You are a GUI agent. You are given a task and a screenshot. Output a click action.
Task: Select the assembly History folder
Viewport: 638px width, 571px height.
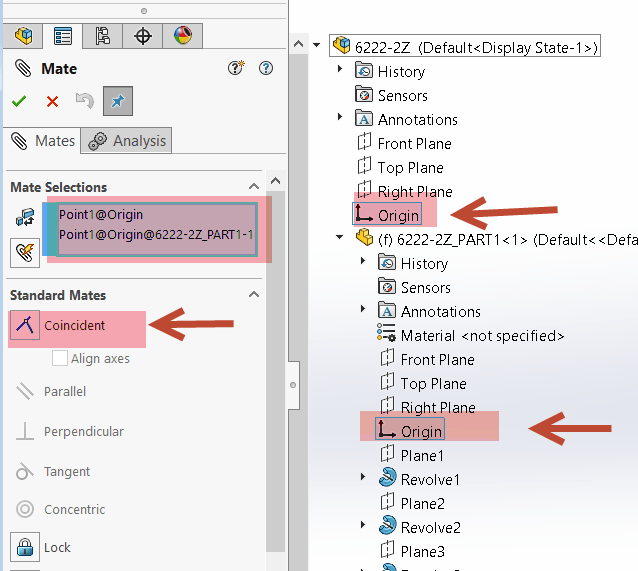tap(390, 71)
